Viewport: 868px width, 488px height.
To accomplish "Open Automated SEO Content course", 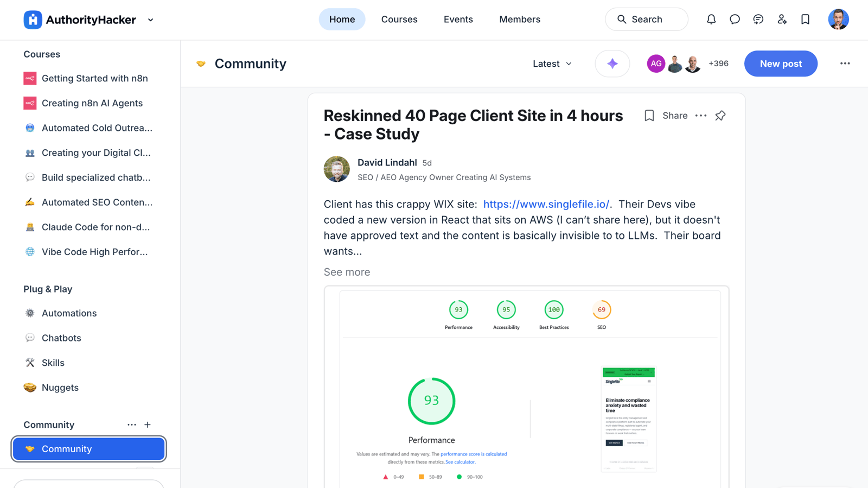I will point(88,202).
